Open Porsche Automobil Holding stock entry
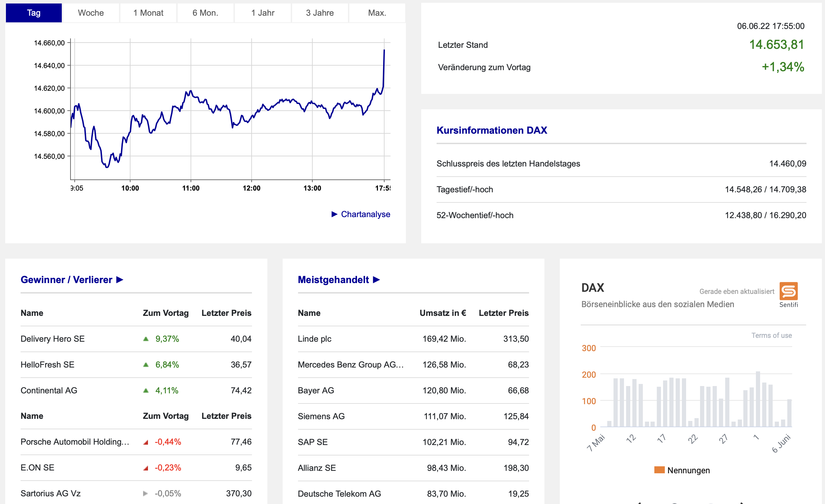825x504 pixels. pos(75,442)
